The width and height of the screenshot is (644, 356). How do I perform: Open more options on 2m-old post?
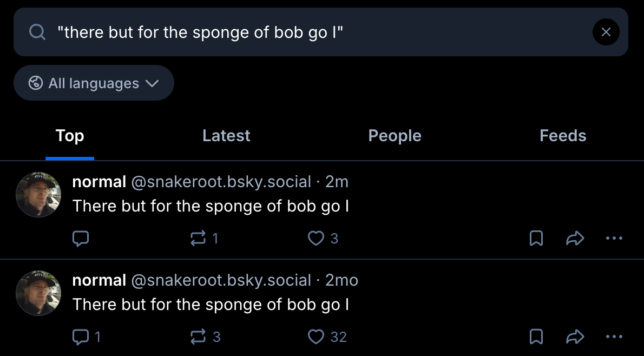click(614, 238)
